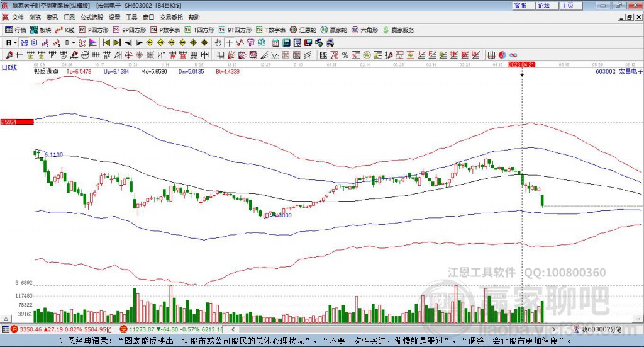This screenshot has height=347, width=644.
Task: Open the 工具 menu
Action: click(x=131, y=17)
